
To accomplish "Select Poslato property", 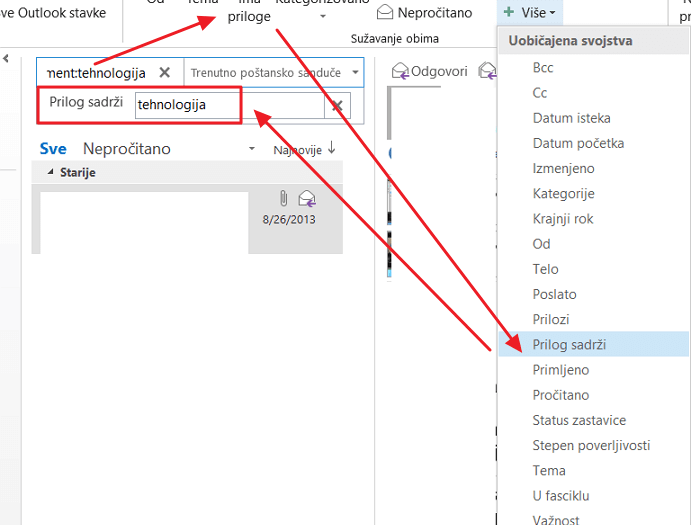I will 554,294.
